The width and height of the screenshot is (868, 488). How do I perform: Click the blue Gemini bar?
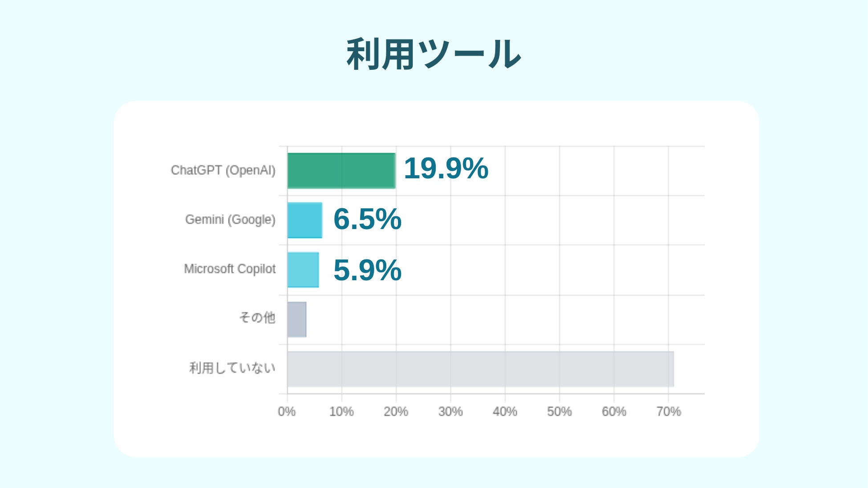click(304, 220)
